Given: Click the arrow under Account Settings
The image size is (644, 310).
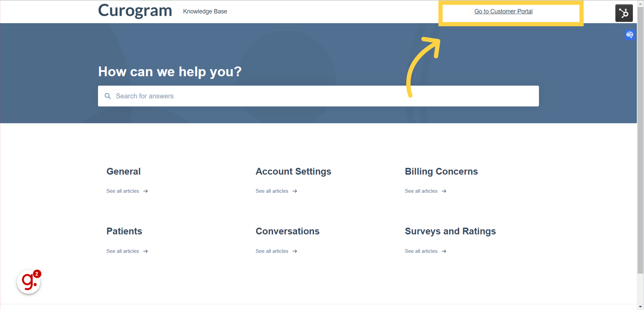Looking at the screenshot, I should tap(294, 191).
